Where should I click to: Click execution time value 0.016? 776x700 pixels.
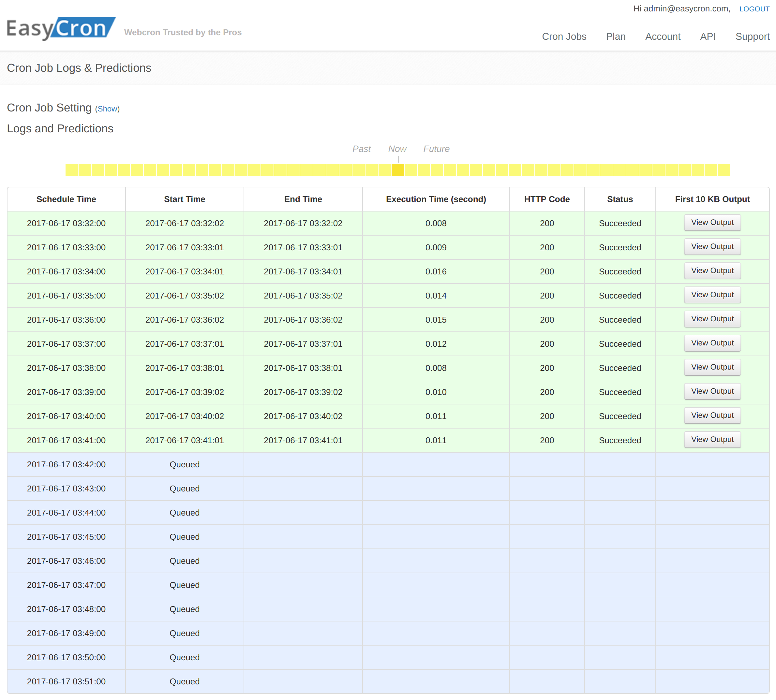click(436, 271)
